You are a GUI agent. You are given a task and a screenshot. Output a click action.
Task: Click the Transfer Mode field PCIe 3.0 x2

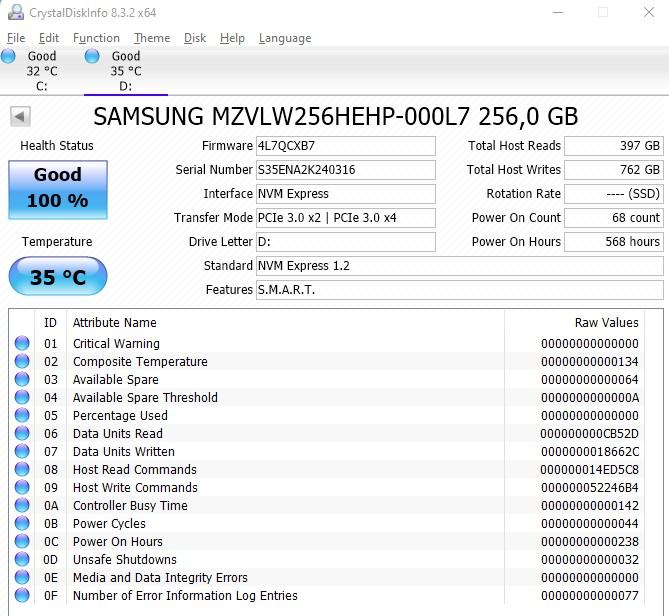click(346, 218)
